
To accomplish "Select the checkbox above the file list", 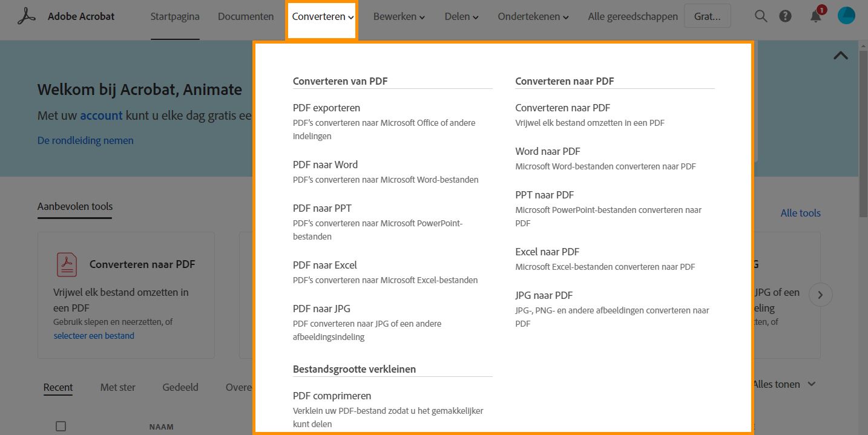I will [x=61, y=426].
